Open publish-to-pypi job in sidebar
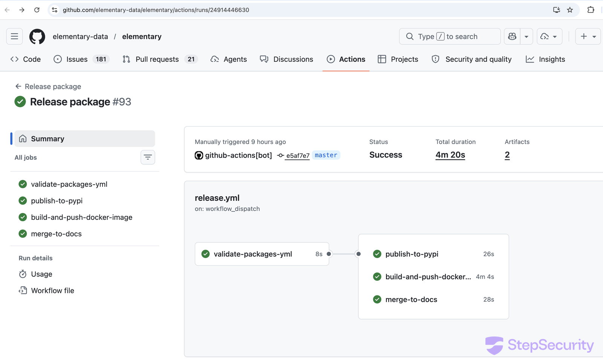Viewport: 603px width, 364px height. point(57,201)
